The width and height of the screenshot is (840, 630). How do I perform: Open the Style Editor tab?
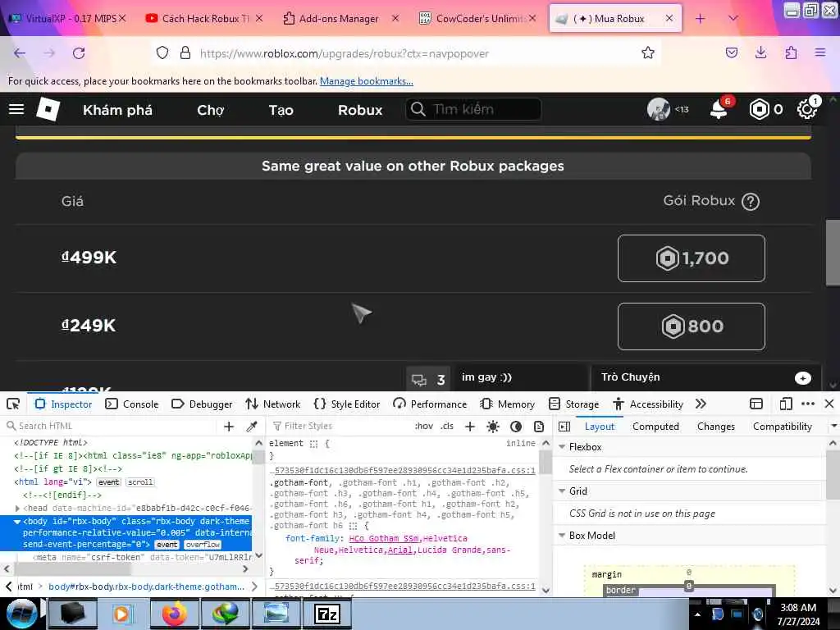tap(347, 404)
